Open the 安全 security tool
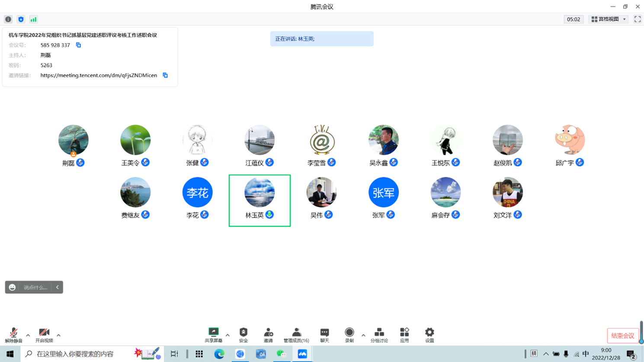Screen dimensions: 644x362 tap(244, 335)
